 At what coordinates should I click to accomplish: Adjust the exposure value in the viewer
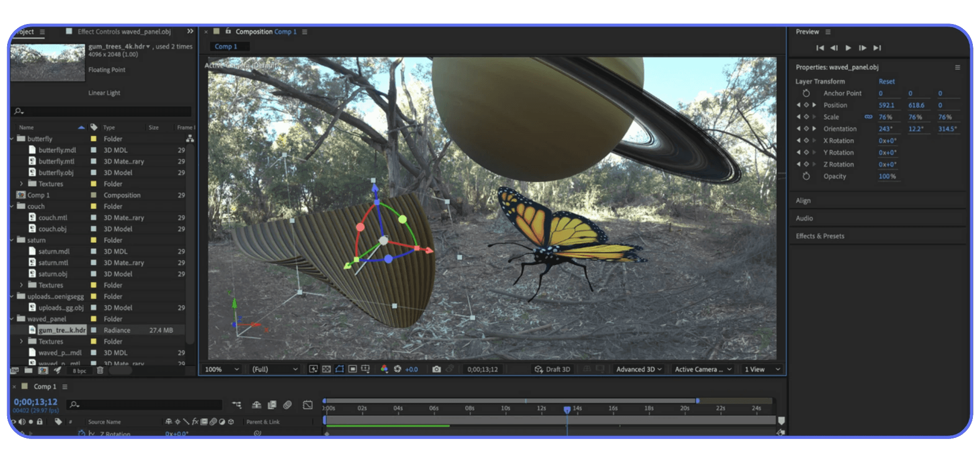pyautogui.click(x=411, y=369)
